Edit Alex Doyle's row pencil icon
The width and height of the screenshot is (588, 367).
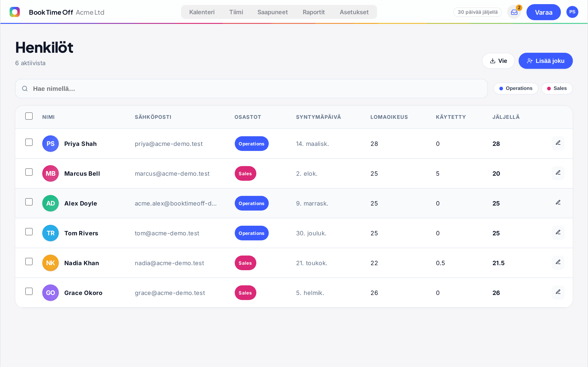(x=558, y=203)
